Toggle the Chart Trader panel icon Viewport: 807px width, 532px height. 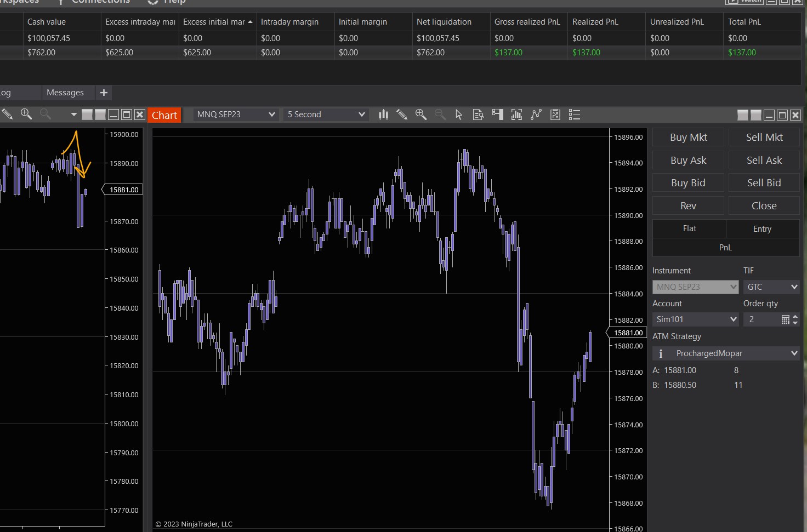tap(497, 115)
